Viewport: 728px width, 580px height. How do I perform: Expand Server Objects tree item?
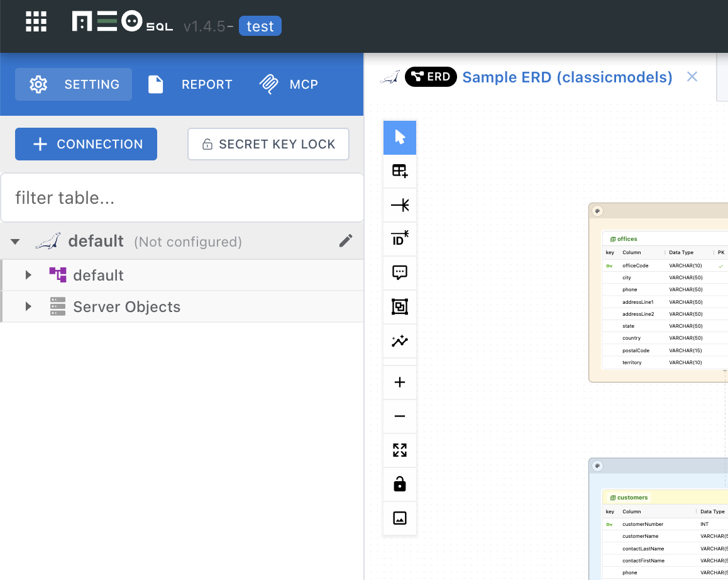coord(28,307)
